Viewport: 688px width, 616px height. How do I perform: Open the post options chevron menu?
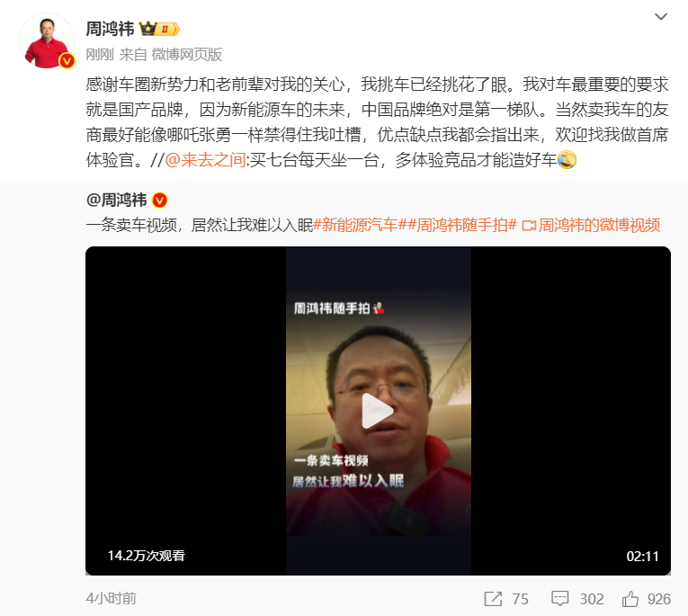point(661,17)
